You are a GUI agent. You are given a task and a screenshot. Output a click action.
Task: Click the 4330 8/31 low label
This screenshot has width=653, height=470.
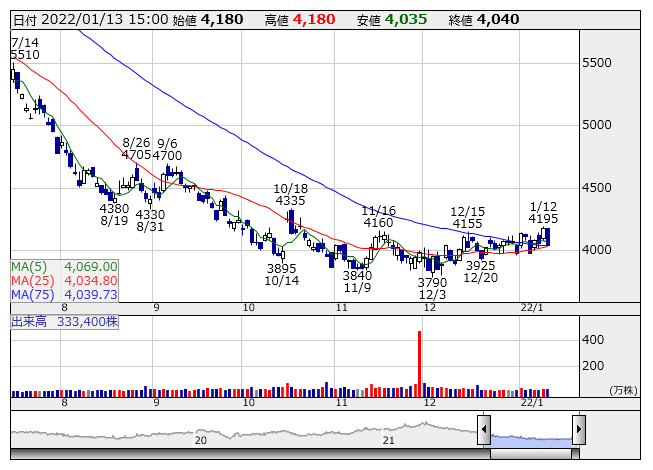tap(150, 221)
